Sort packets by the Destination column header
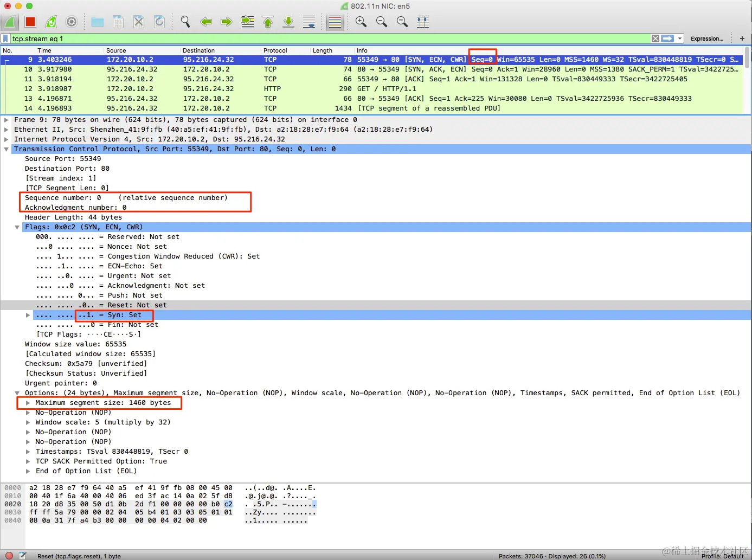Viewport: 752px width, 560px height. [x=221, y=50]
